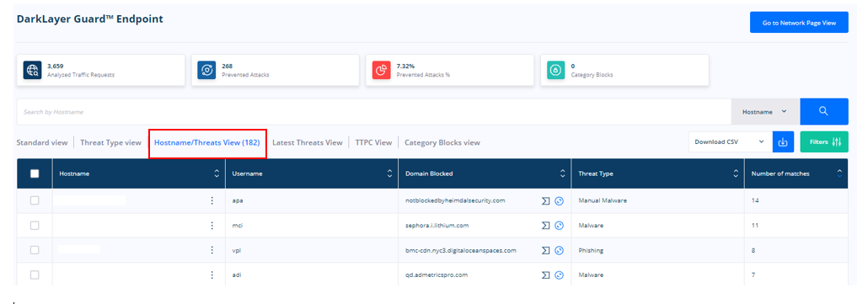Open the three-dot menu in the apa row
The width and height of the screenshot is (868, 304).
[x=212, y=200]
